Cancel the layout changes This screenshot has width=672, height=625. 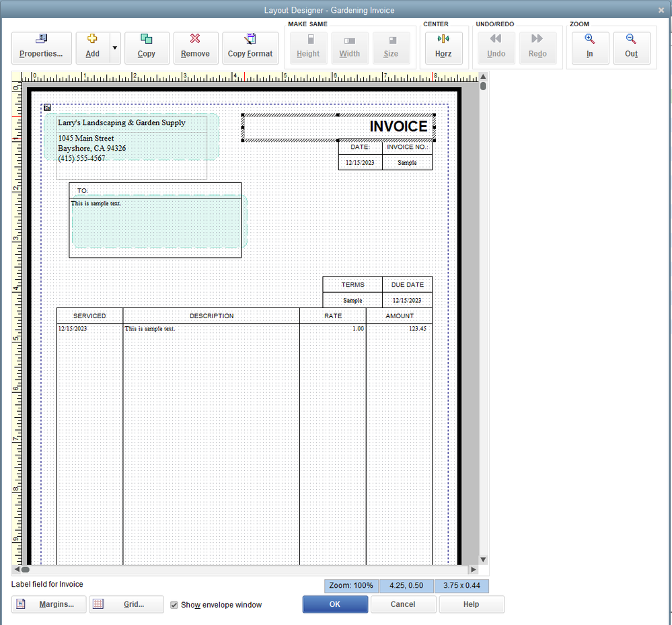point(403,604)
